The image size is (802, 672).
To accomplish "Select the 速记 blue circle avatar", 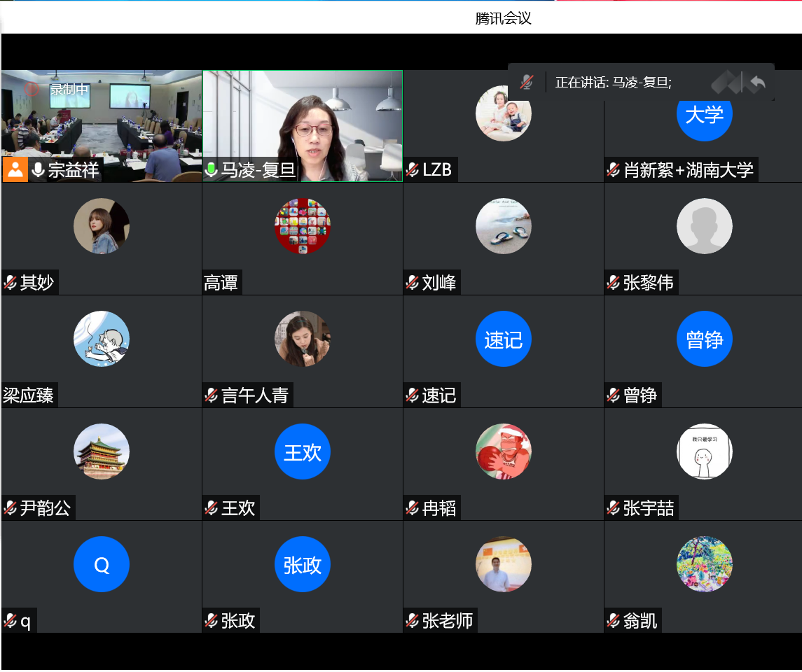I will (503, 339).
